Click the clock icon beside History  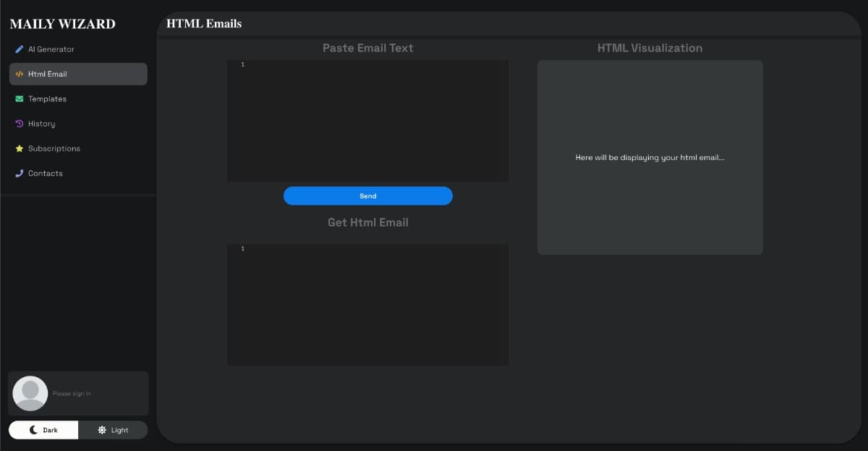pos(20,124)
